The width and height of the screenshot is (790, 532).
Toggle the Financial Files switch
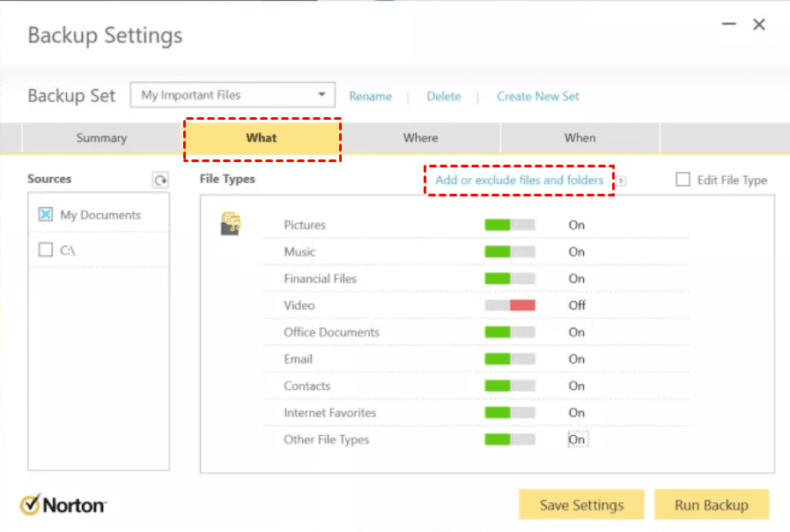tap(510, 278)
